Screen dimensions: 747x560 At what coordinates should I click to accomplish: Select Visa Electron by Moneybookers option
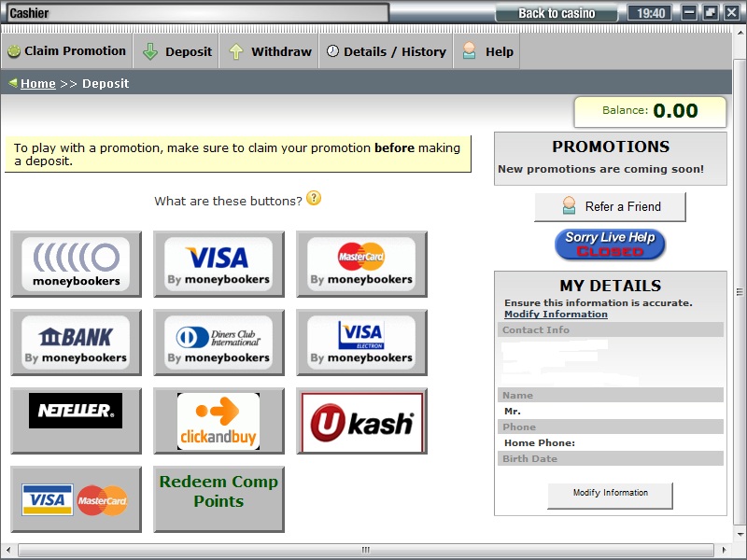361,343
